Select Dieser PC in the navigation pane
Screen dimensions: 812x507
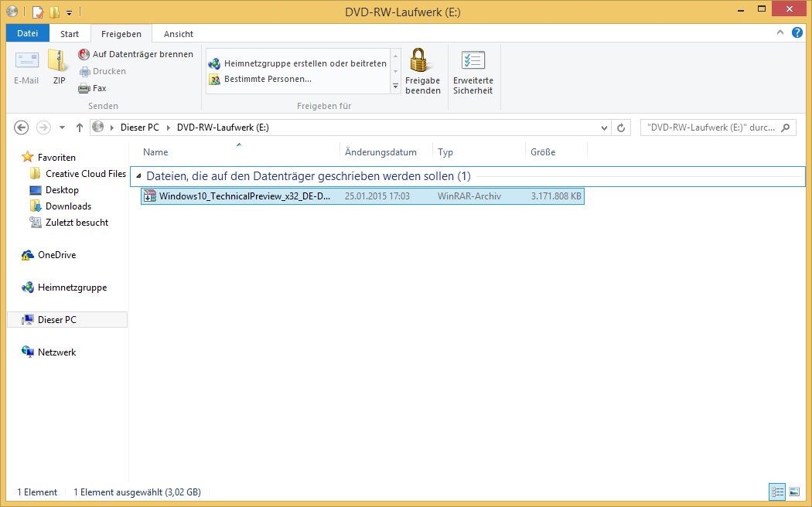coord(67,320)
